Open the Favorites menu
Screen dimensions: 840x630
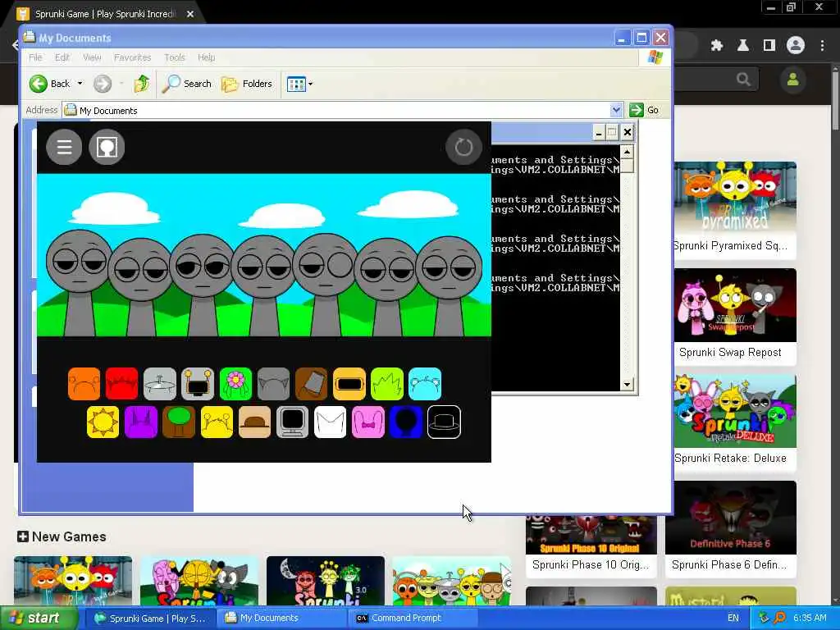[x=132, y=57]
